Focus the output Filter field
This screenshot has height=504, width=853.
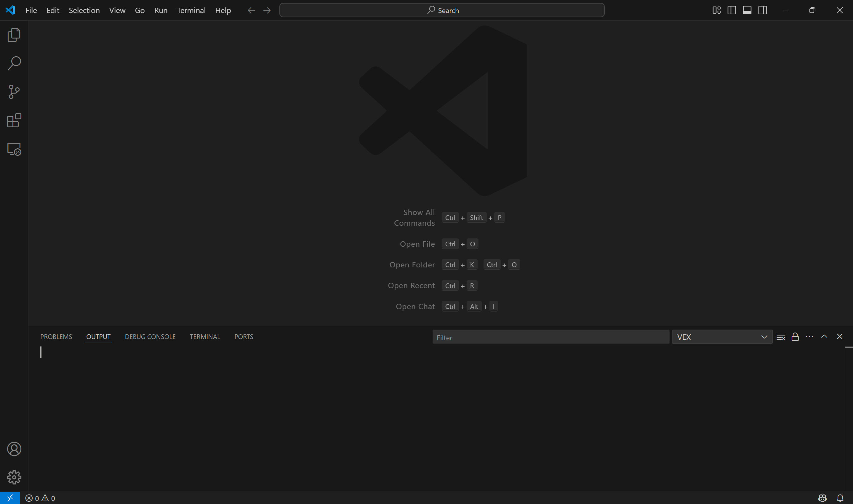click(x=551, y=337)
